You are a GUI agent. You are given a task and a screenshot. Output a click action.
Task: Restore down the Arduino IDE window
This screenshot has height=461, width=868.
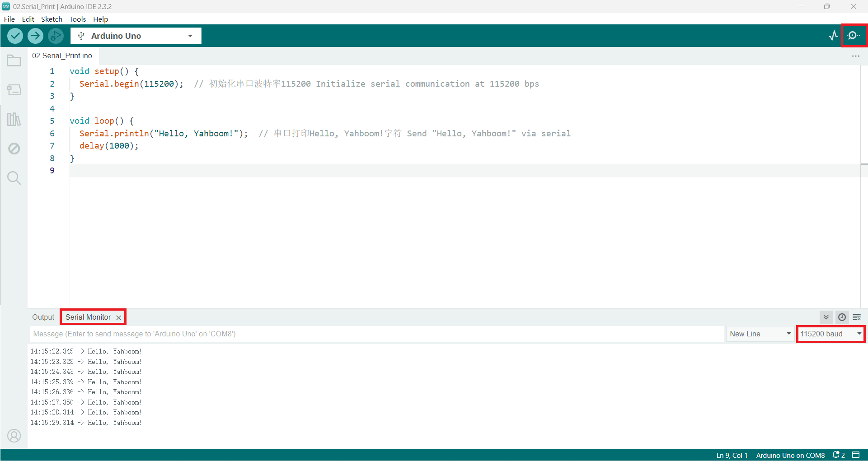[827, 6]
